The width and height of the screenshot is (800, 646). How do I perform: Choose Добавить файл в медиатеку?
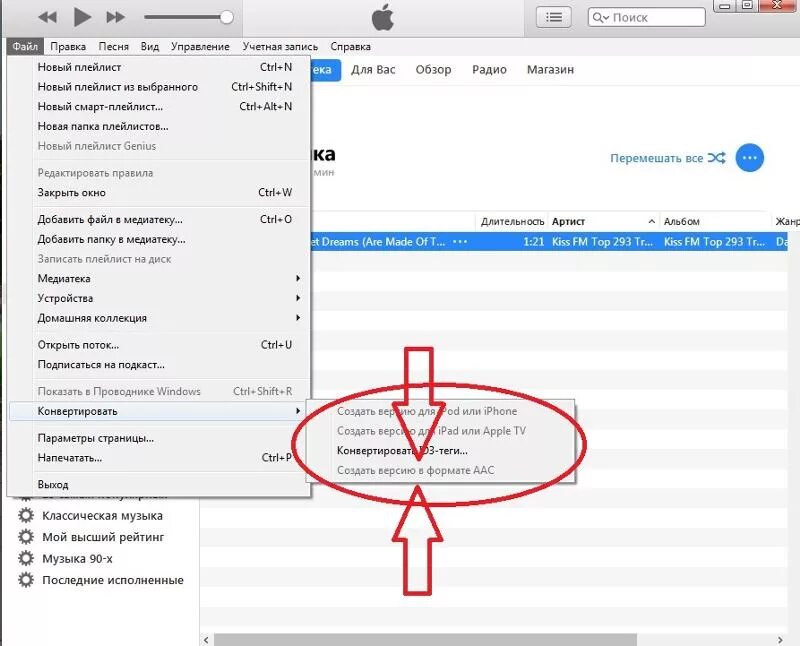click(x=159, y=219)
